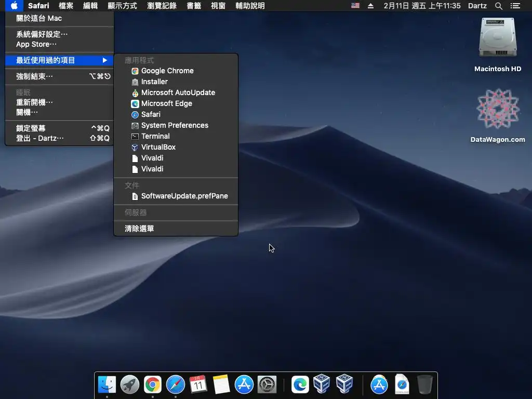Viewport: 532px width, 399px height.
Task: Open the Safari download document icon in Dock
Action: point(402,384)
